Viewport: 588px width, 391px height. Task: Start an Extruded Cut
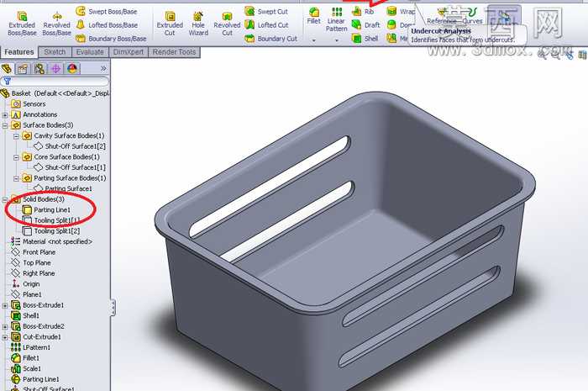tap(170, 24)
